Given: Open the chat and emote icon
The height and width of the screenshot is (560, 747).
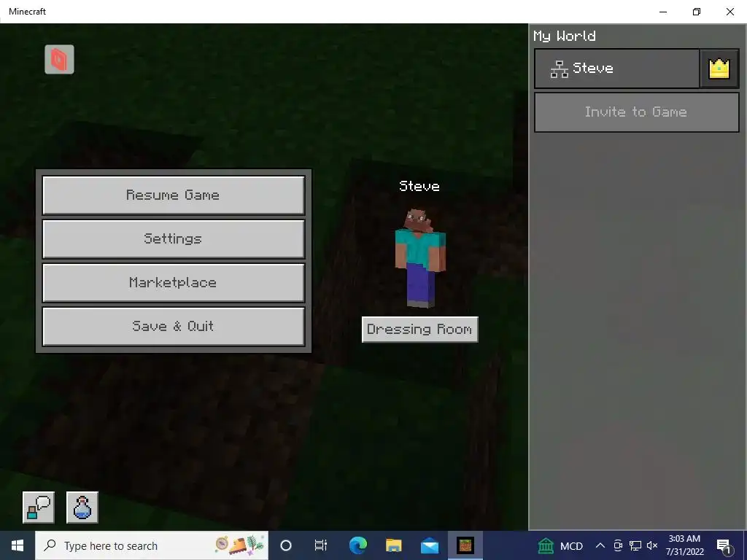Looking at the screenshot, I should coord(39,507).
